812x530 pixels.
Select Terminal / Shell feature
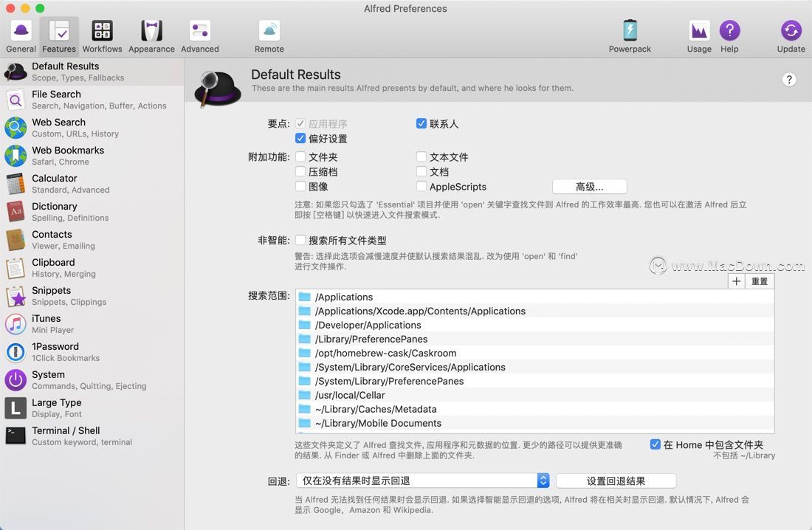pyautogui.click(x=92, y=436)
